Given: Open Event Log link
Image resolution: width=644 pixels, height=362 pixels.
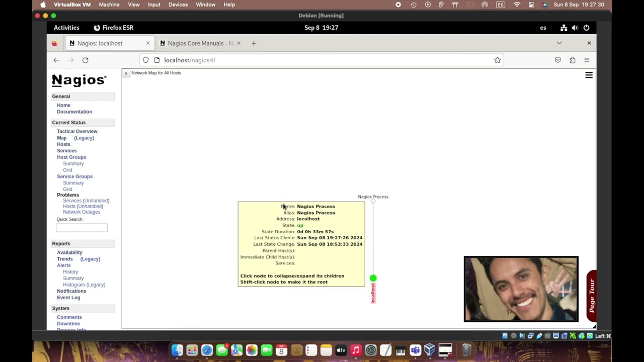Looking at the screenshot, I should pos(68,298).
